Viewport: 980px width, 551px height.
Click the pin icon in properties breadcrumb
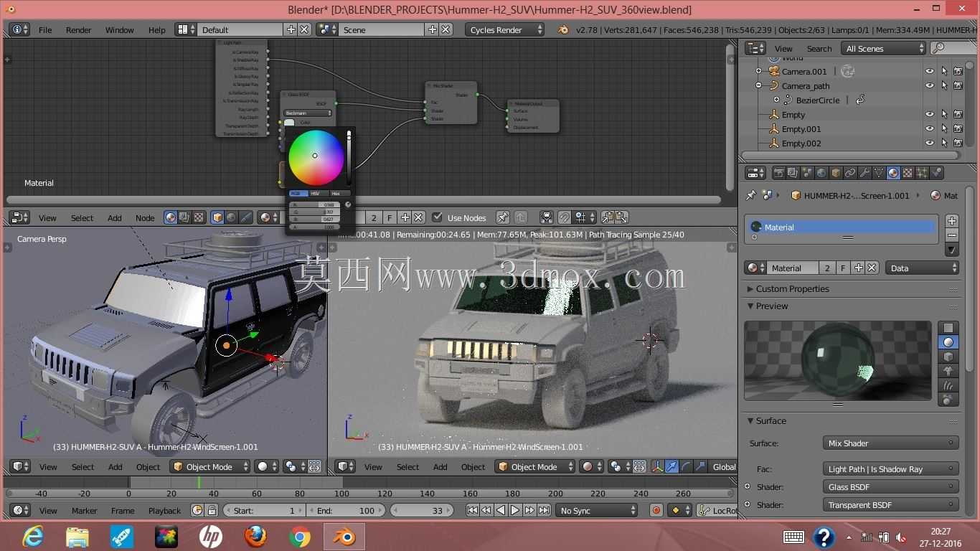(751, 195)
